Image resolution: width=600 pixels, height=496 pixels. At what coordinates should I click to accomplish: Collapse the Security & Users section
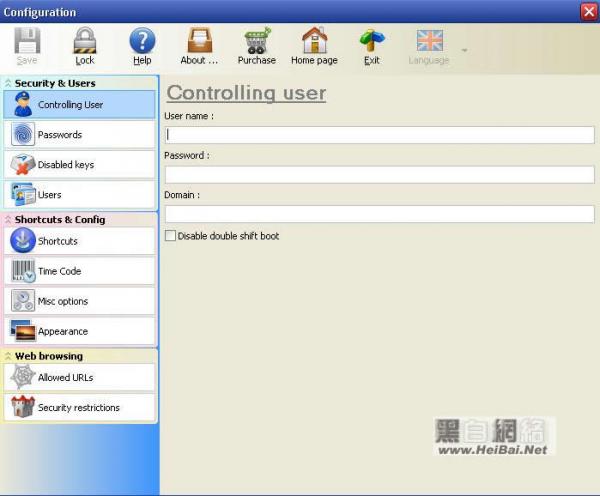click(x=9, y=83)
